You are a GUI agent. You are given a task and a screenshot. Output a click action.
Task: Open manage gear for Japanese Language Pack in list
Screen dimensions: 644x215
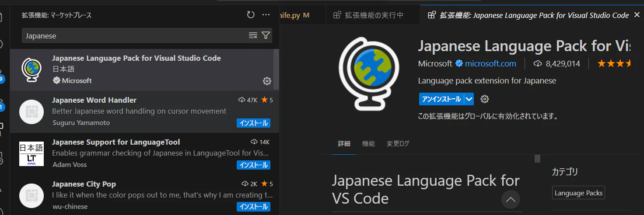tap(267, 81)
